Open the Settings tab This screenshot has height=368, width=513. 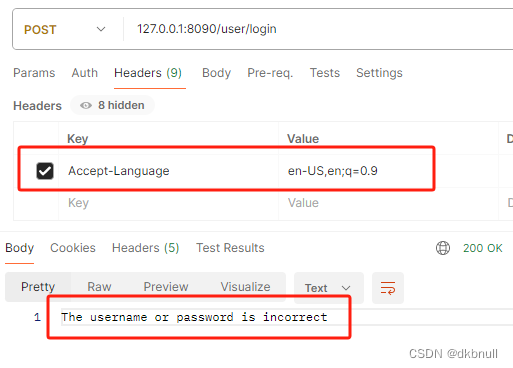pyautogui.click(x=379, y=73)
